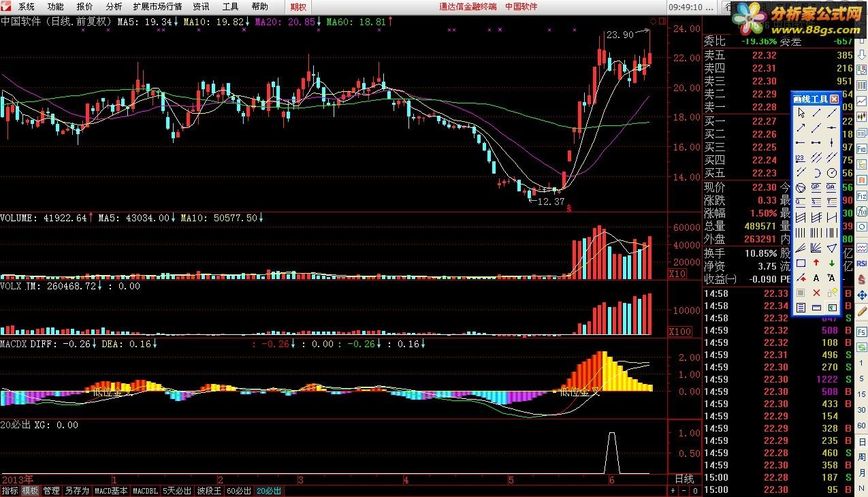
Task: Open the 分析 menu
Action: tap(114, 6)
